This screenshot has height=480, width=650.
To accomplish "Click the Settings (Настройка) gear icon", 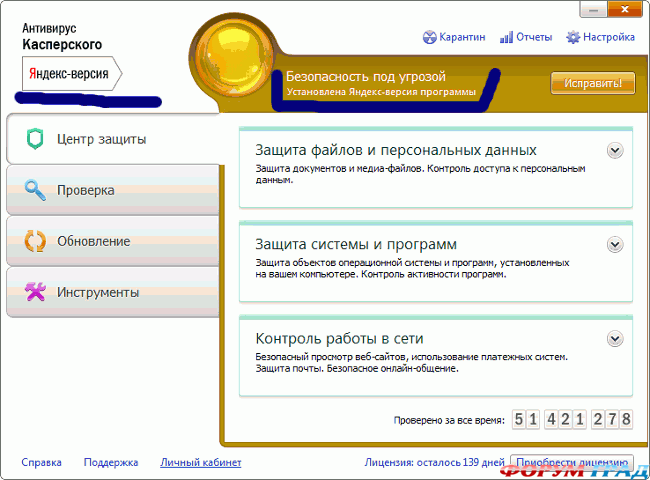I will [x=573, y=37].
